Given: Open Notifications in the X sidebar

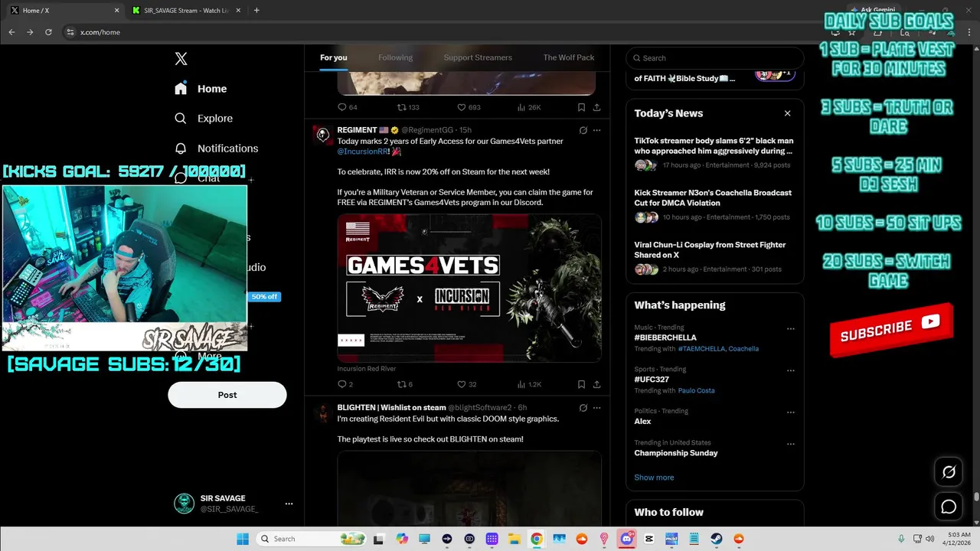Looking at the screenshot, I should pos(216,148).
